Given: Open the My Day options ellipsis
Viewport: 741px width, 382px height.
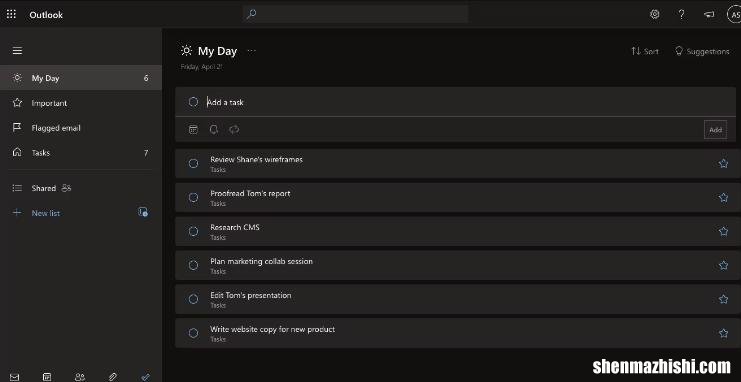Looking at the screenshot, I should click(x=251, y=51).
